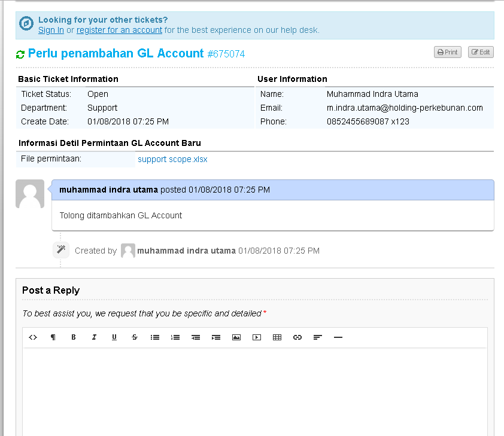This screenshot has width=504, height=436.
Task: Open text alignment options
Action: [x=318, y=337]
